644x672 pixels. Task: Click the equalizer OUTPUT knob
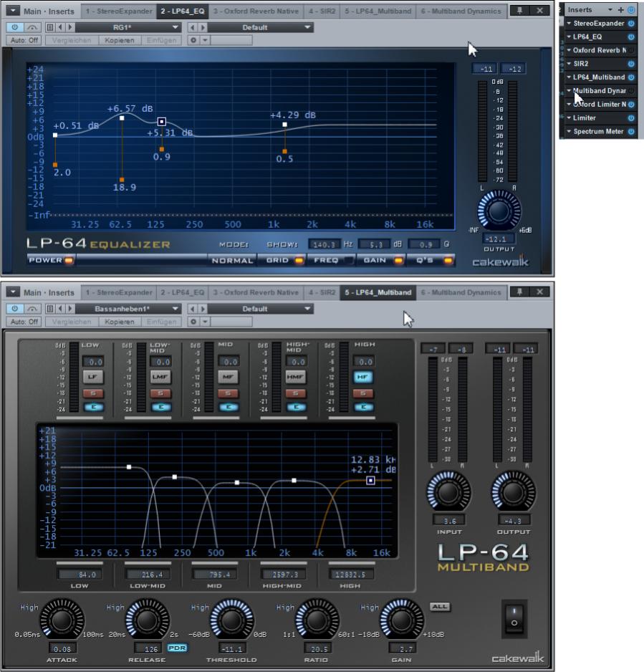499,211
